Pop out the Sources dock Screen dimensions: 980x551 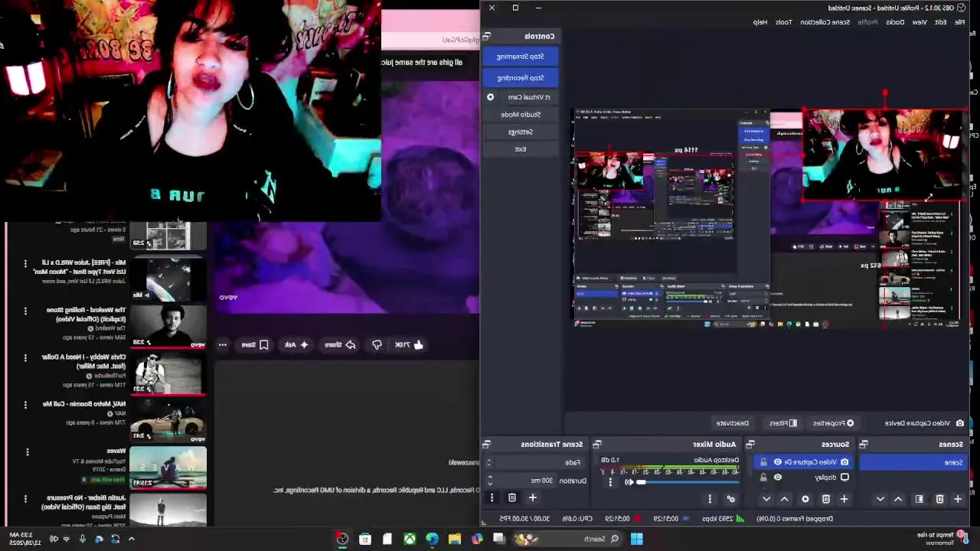750,444
